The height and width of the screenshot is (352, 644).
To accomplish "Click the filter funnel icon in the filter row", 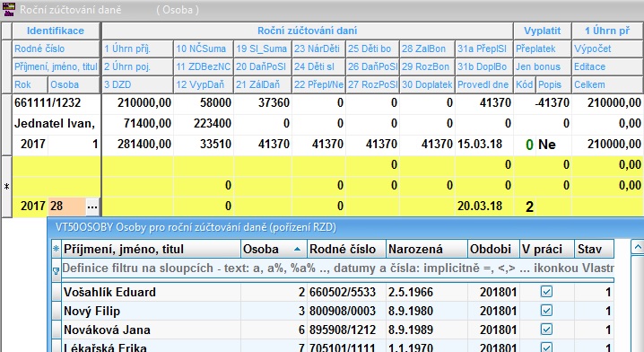I will point(57,271).
